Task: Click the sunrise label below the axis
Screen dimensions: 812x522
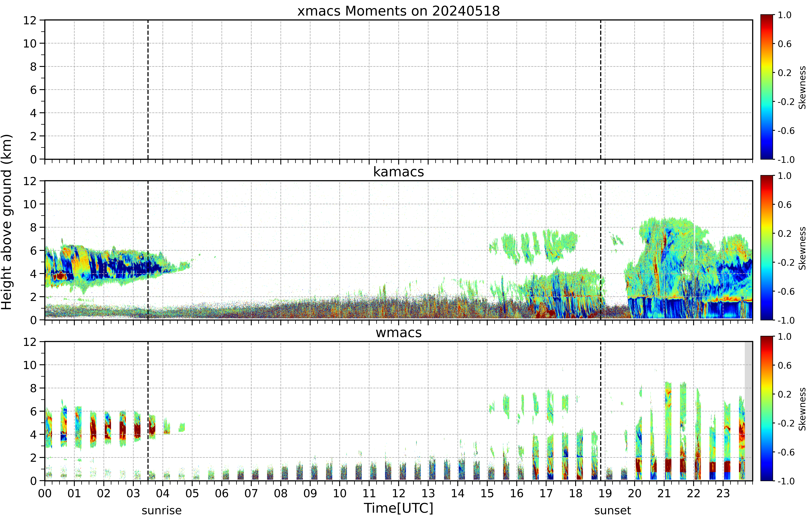Action: (161, 510)
